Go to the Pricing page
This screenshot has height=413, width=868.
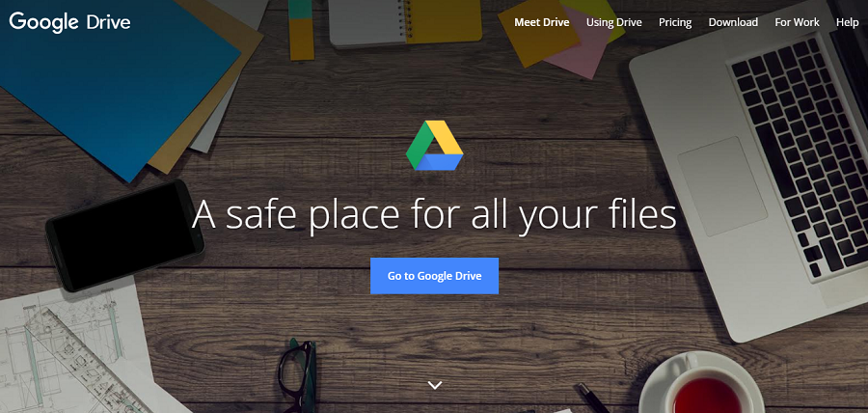click(x=675, y=22)
